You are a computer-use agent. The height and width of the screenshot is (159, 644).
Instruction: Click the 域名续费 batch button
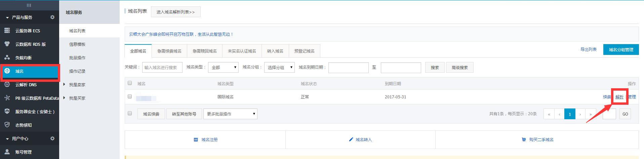(151, 114)
